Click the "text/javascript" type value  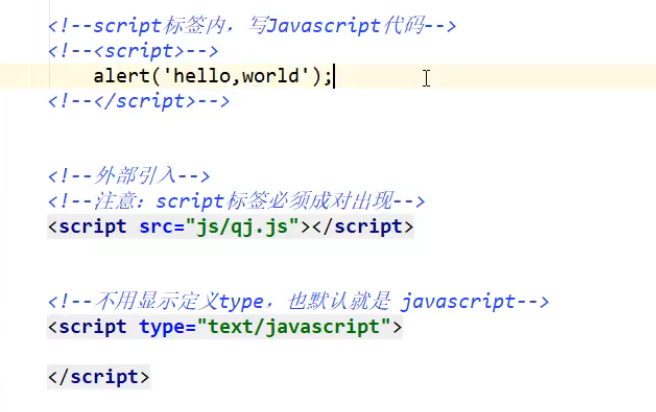(294, 327)
